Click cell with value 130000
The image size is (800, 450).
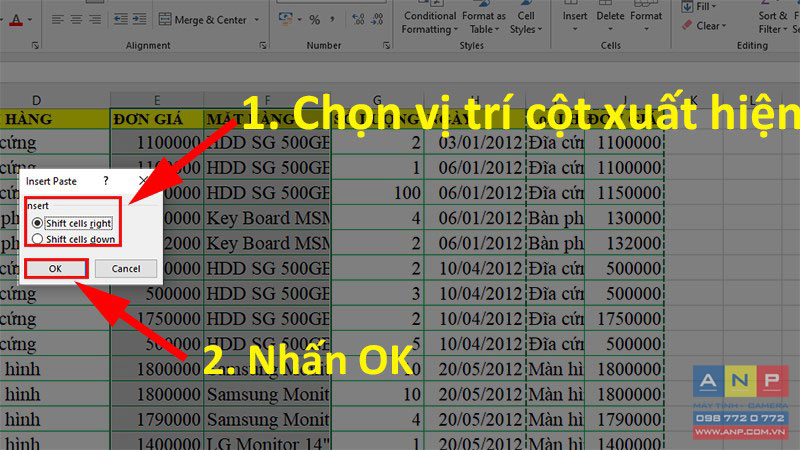[x=624, y=218]
